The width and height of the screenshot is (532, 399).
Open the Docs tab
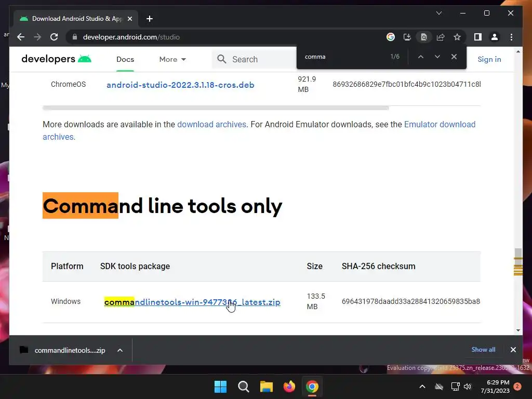point(125,59)
